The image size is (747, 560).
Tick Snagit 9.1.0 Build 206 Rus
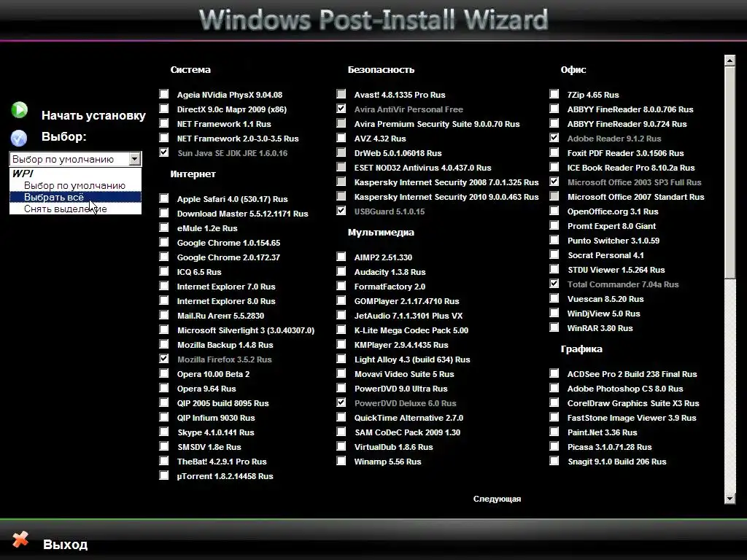pos(554,461)
